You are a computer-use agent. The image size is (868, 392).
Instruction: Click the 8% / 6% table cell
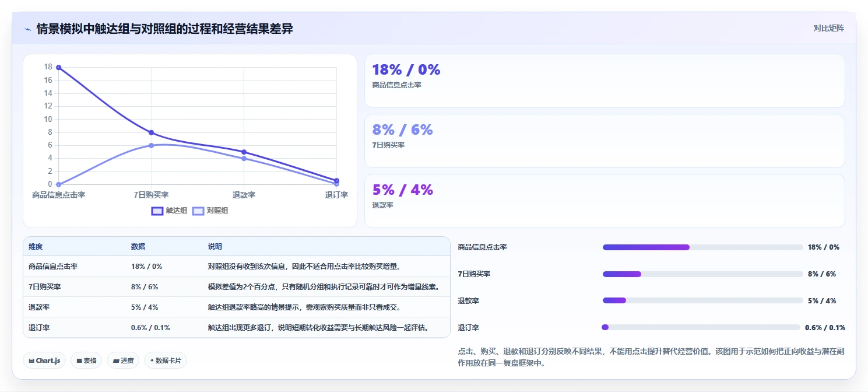pos(145,286)
